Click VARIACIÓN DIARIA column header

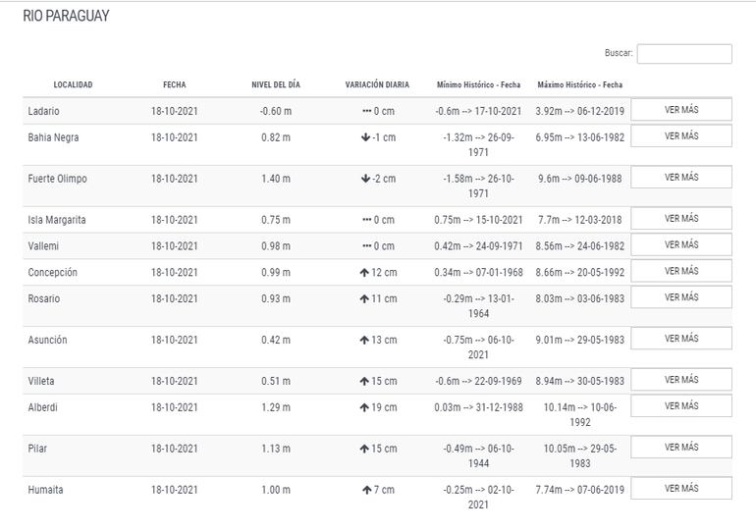pos(377,85)
